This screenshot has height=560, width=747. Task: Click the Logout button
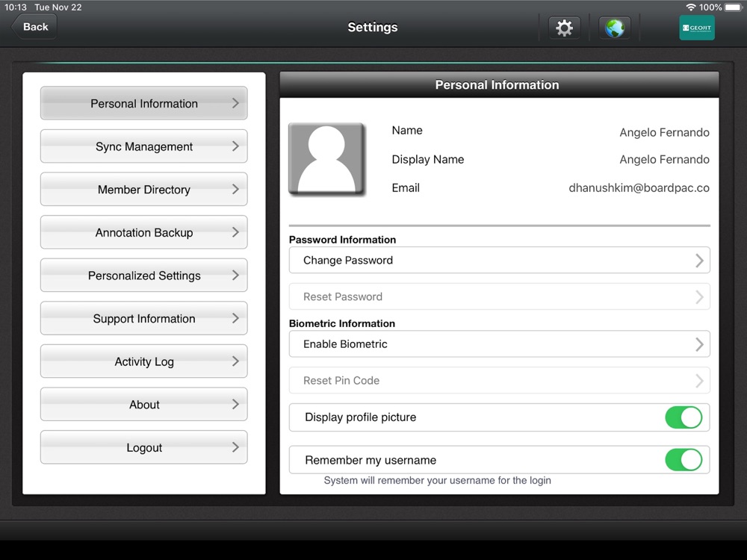point(144,447)
